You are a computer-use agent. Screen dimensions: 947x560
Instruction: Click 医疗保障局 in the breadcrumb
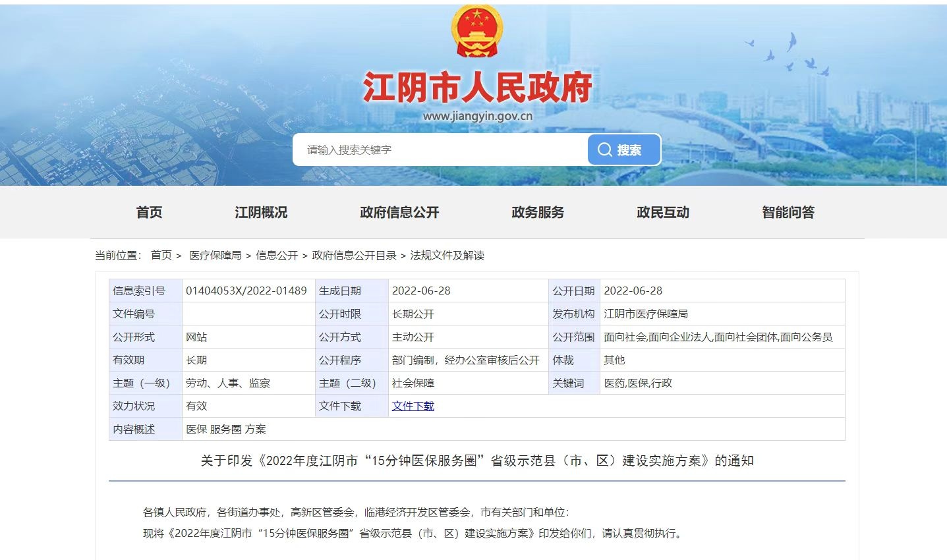pos(215,256)
